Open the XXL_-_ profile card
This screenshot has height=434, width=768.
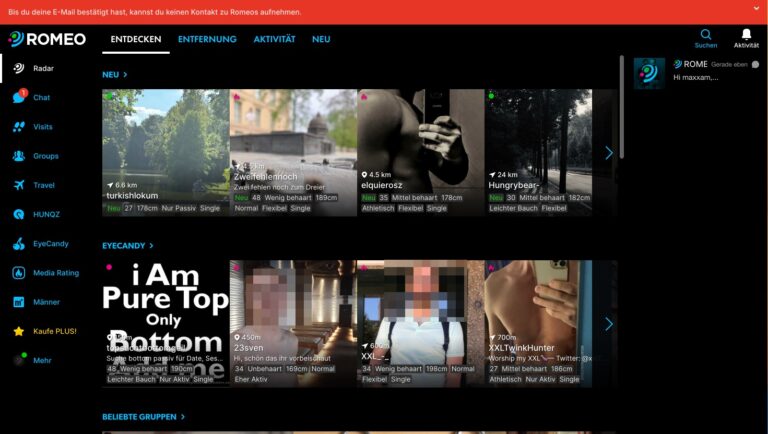click(x=421, y=324)
